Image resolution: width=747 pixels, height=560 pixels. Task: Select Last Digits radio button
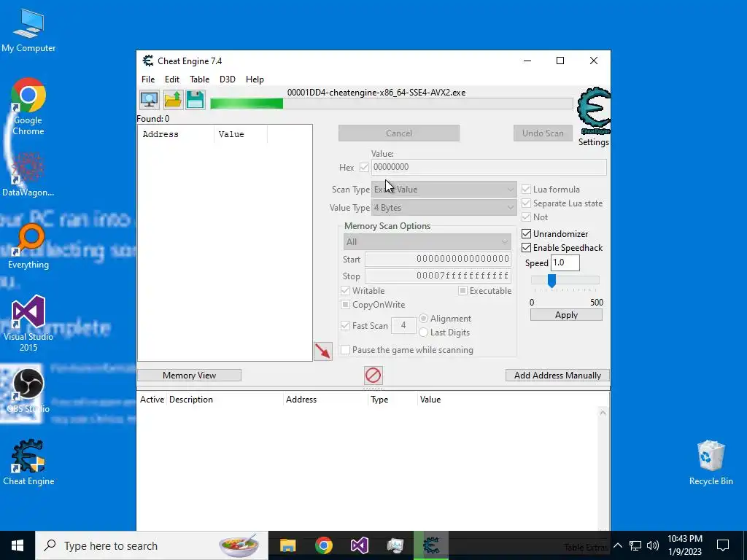click(423, 332)
